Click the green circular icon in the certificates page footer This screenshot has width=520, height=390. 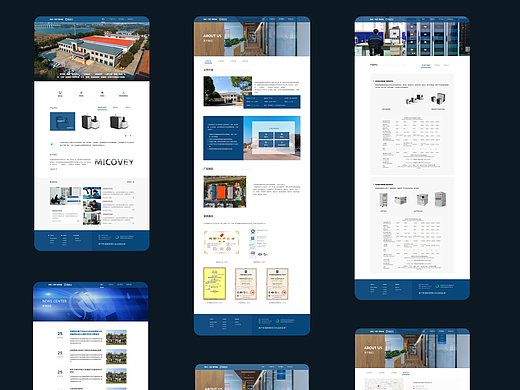(277, 321)
